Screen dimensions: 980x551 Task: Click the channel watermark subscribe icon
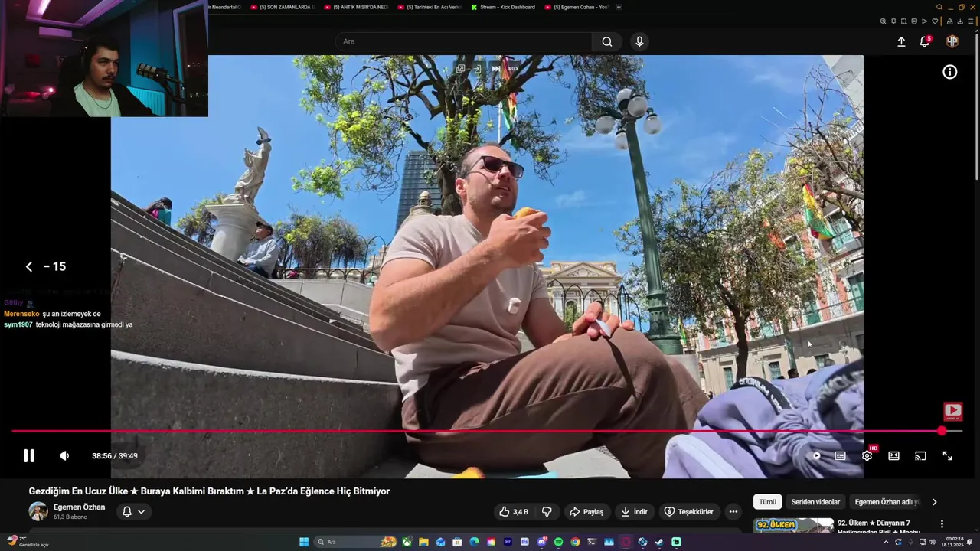(x=952, y=412)
